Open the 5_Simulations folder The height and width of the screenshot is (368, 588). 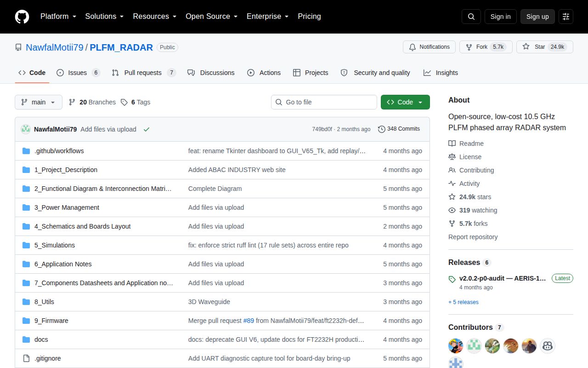pos(55,245)
